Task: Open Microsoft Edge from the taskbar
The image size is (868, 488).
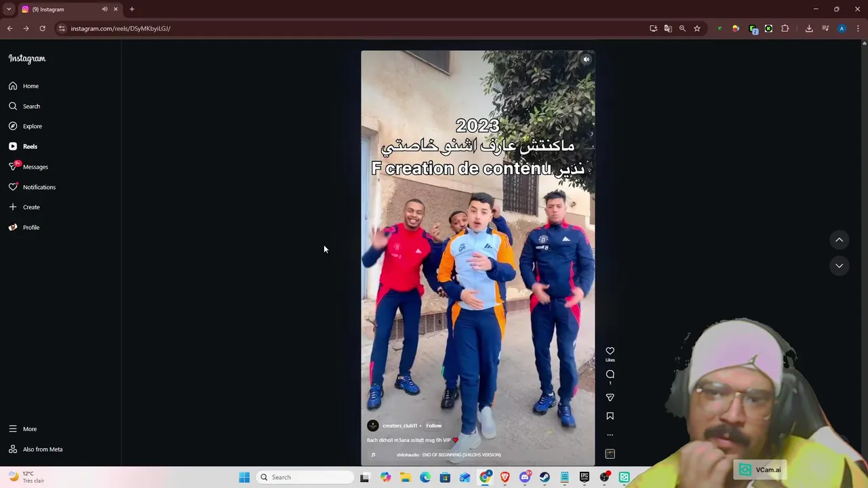Action: [425, 477]
